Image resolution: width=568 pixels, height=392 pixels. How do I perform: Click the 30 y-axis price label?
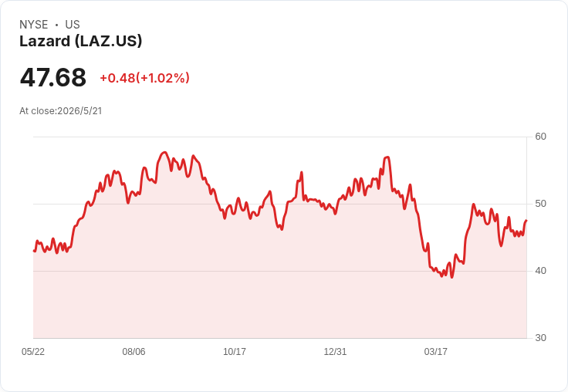tap(540, 338)
